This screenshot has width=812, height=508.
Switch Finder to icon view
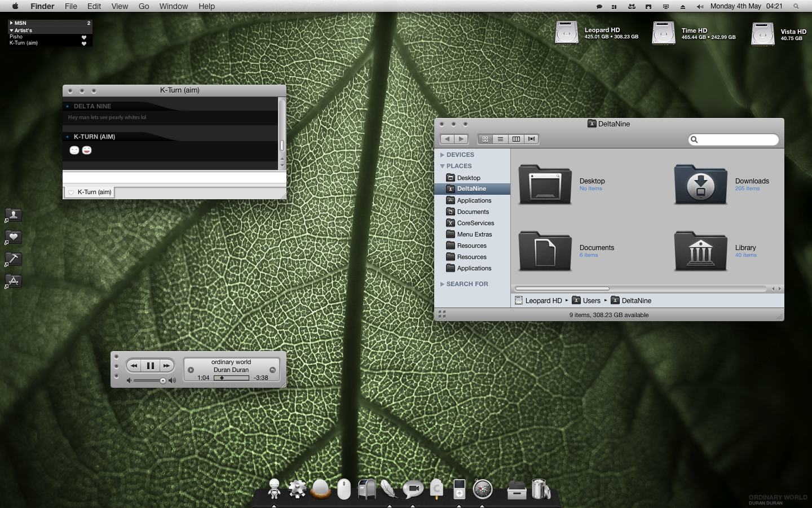[485, 139]
